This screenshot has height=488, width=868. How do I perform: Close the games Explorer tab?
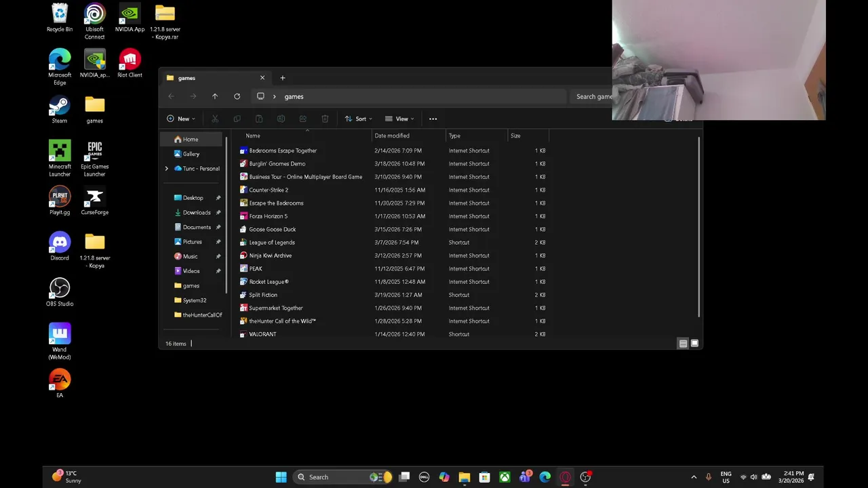coord(262,78)
